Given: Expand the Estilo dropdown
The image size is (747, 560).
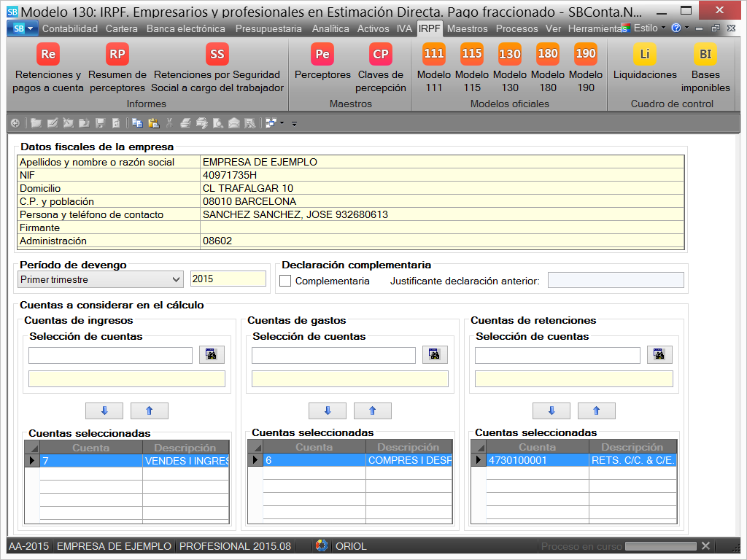Looking at the screenshot, I should click(x=645, y=28).
